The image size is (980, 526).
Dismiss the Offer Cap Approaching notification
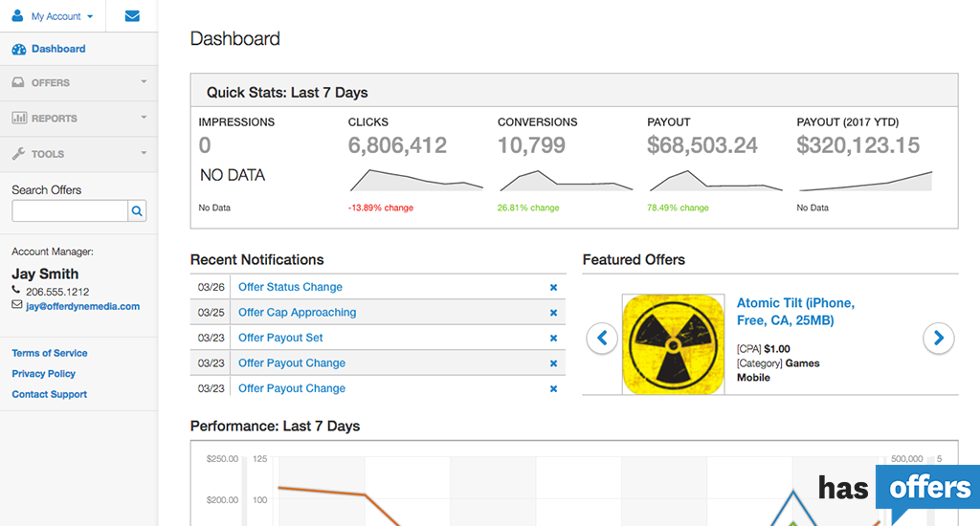point(553,313)
